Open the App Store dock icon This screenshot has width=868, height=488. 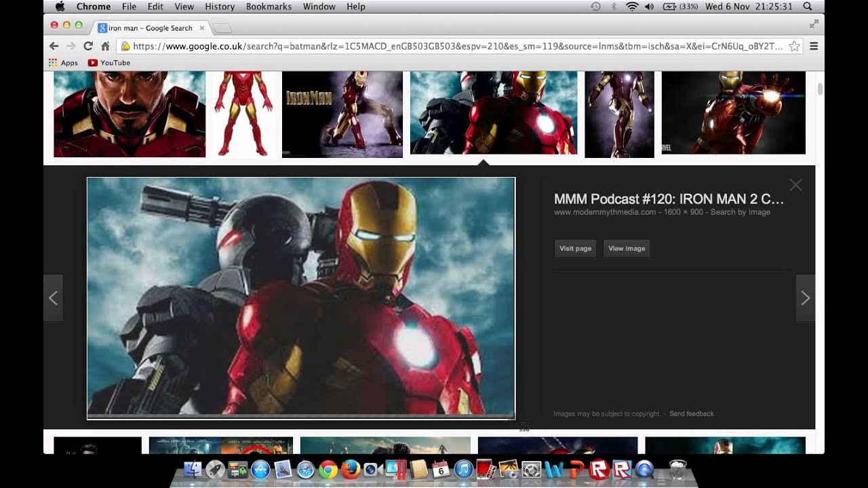point(260,469)
